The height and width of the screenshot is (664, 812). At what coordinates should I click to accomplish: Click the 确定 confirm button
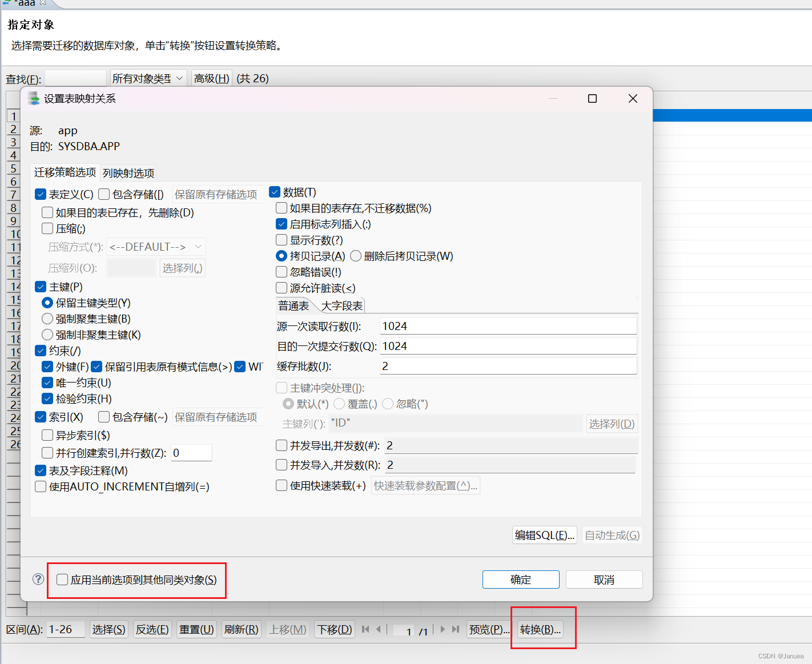pyautogui.click(x=521, y=580)
